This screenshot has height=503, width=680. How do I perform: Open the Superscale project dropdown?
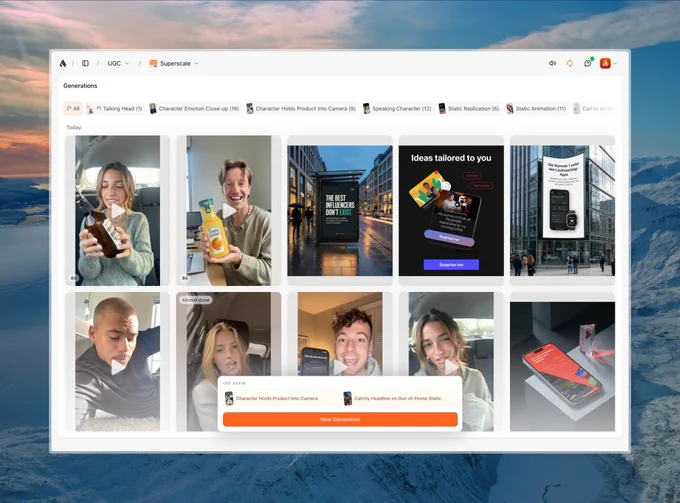(174, 63)
